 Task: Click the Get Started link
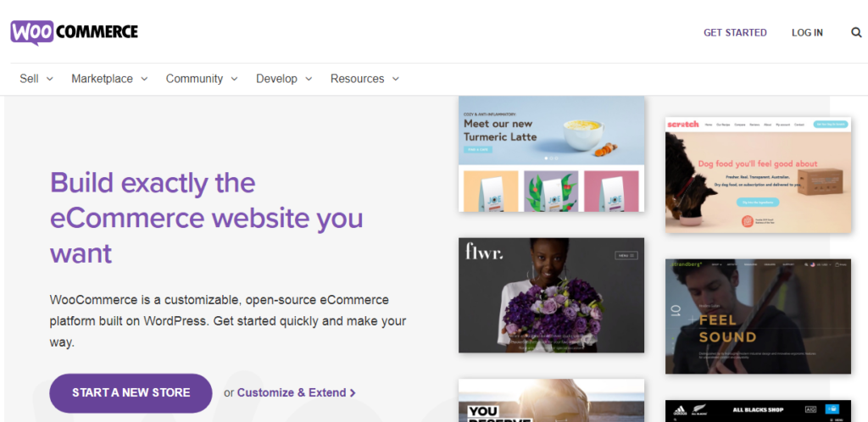735,33
